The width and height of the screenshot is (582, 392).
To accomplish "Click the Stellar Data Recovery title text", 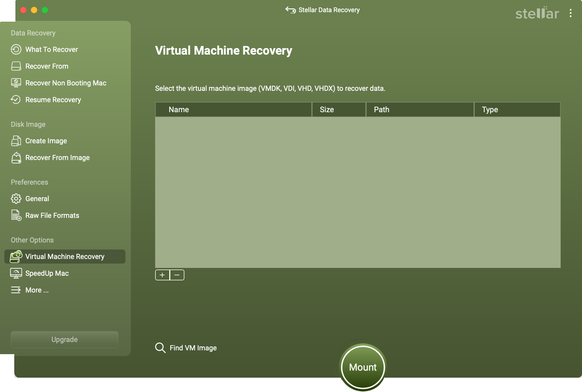I will tap(329, 10).
